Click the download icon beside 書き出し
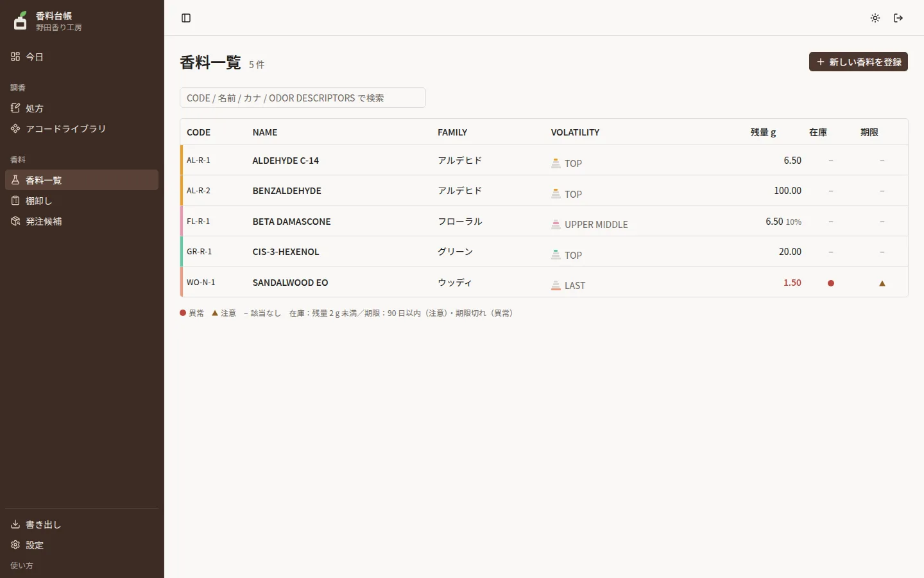 point(15,524)
